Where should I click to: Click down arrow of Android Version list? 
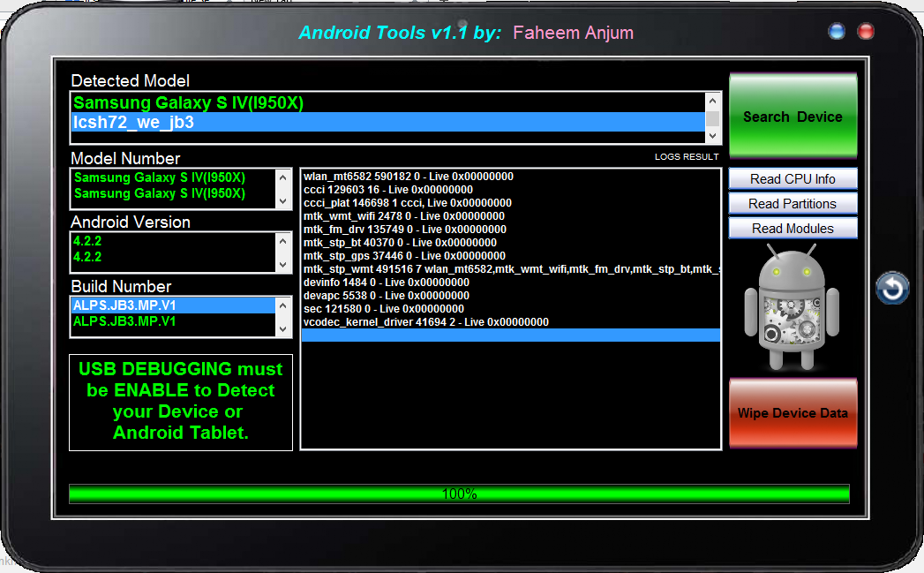[283, 265]
